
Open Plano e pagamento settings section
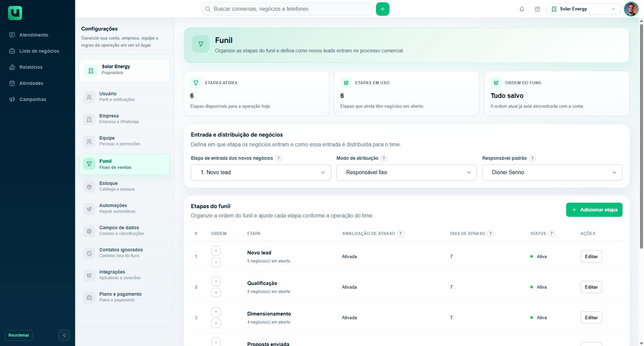pos(124,297)
